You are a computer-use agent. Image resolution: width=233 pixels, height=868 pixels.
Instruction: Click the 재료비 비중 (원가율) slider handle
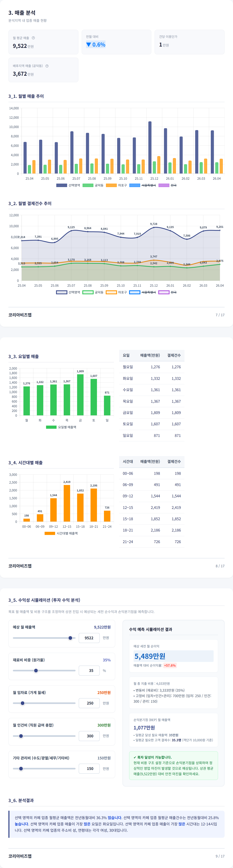coord(36,671)
